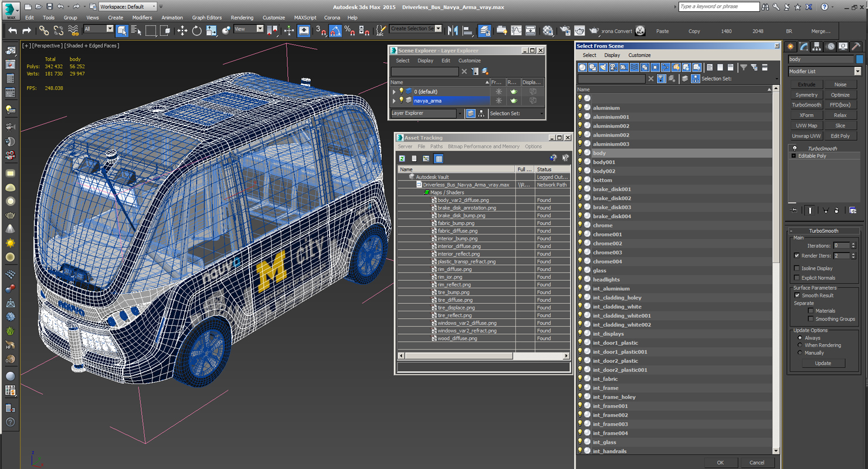Click Configure Modifier Sets icon

click(853, 210)
